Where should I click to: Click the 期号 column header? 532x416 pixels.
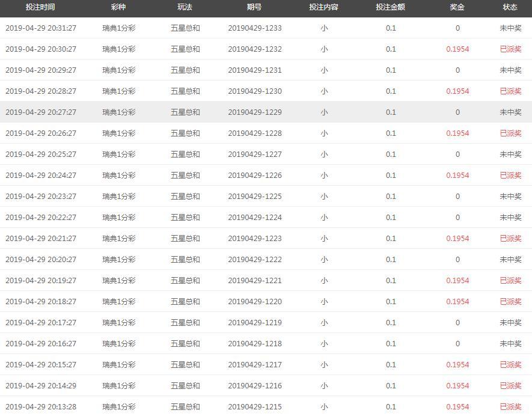click(x=254, y=7)
